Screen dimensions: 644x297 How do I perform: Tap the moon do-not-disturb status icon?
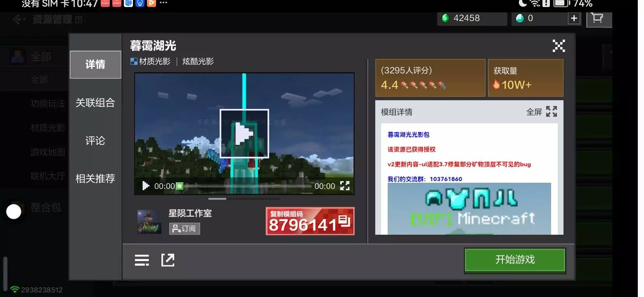coord(523,3)
